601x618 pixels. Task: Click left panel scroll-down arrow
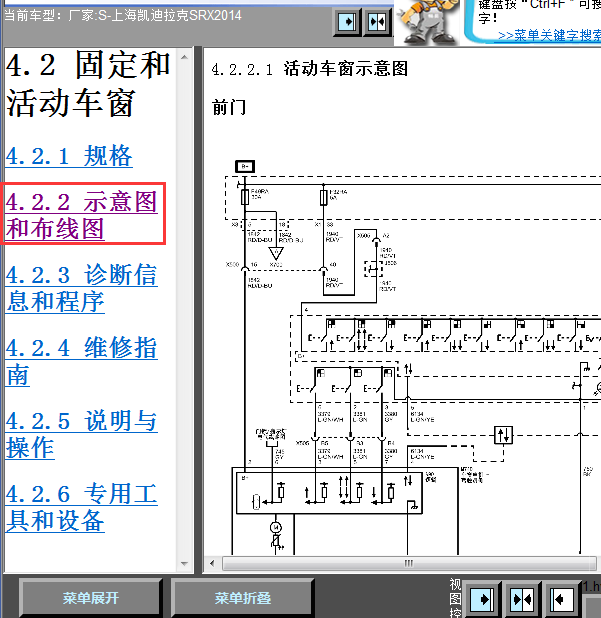tap(184, 564)
